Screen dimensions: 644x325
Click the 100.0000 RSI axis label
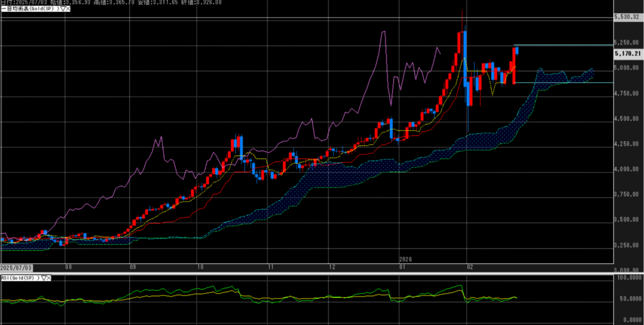click(x=627, y=277)
